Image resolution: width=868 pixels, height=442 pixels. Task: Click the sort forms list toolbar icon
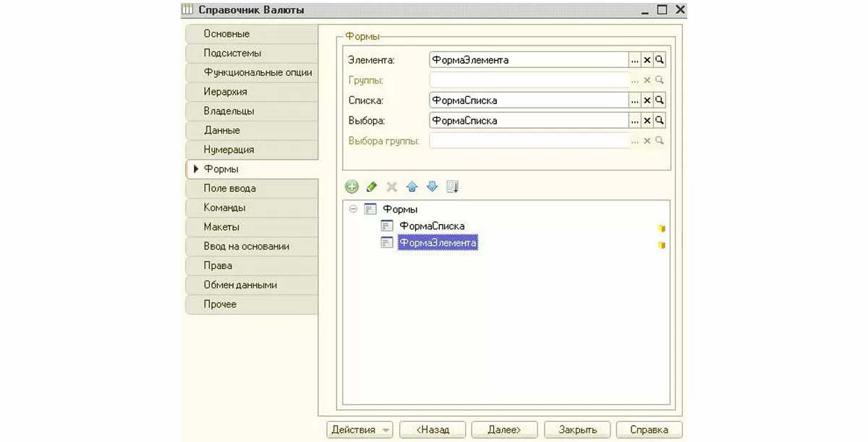[x=453, y=187]
